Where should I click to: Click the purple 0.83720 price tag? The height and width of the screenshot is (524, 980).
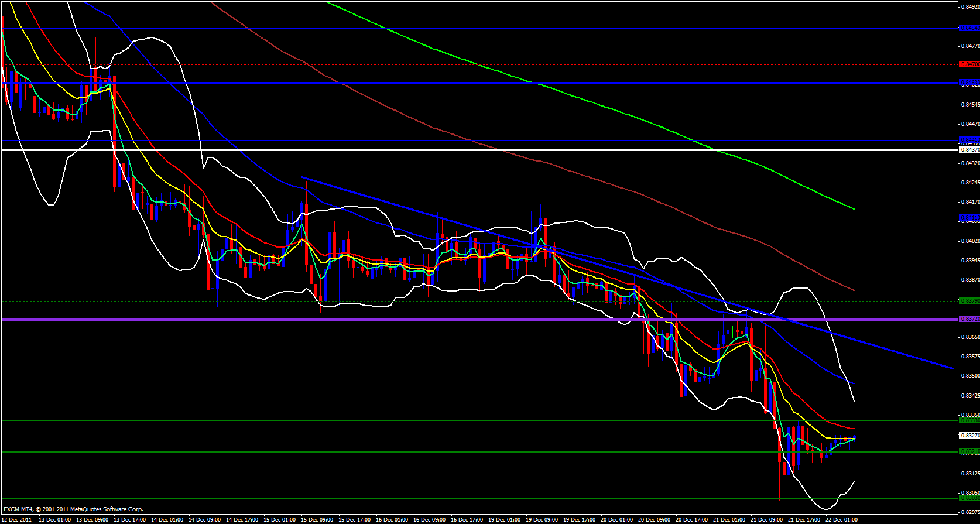coord(969,319)
